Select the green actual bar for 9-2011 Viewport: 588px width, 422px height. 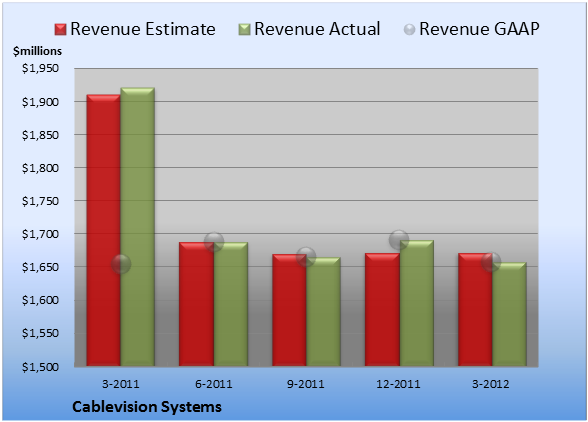(323, 312)
